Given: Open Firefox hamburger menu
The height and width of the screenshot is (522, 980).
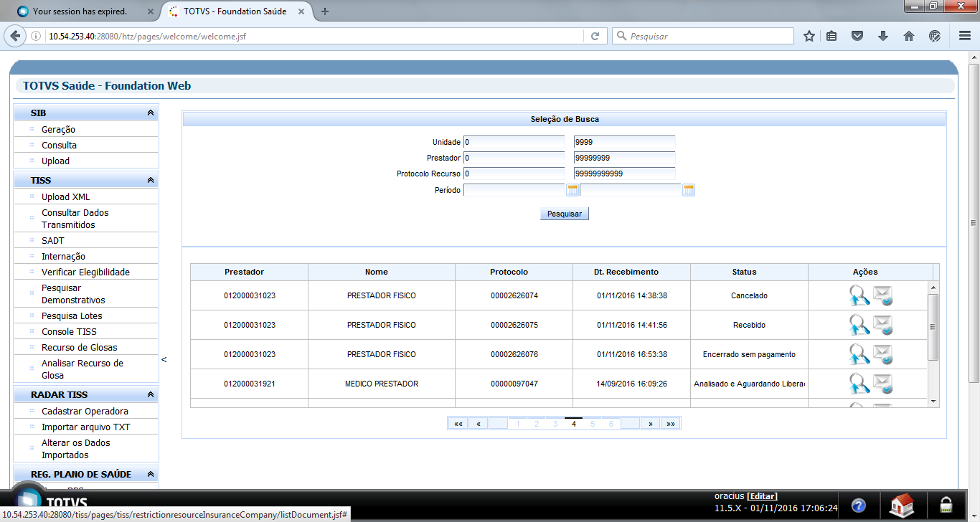Looking at the screenshot, I should 965,36.
